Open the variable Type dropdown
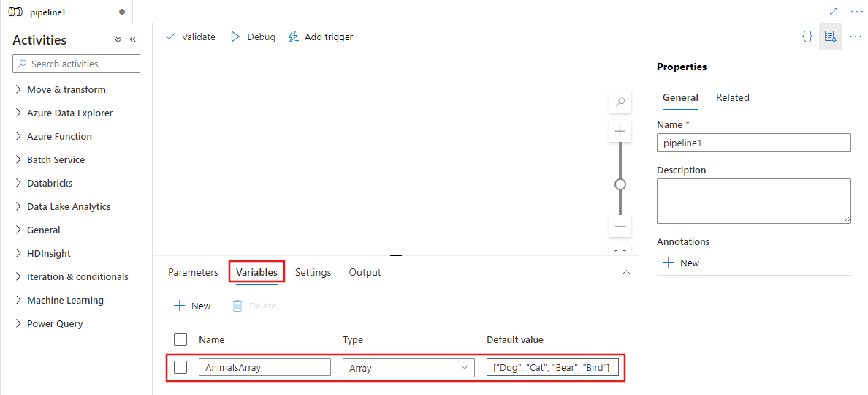 click(x=408, y=368)
